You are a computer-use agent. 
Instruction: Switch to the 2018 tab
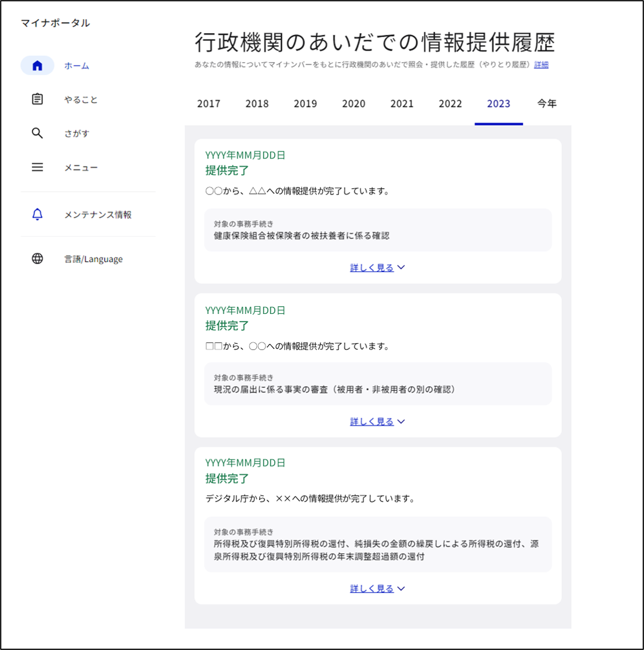(x=257, y=104)
